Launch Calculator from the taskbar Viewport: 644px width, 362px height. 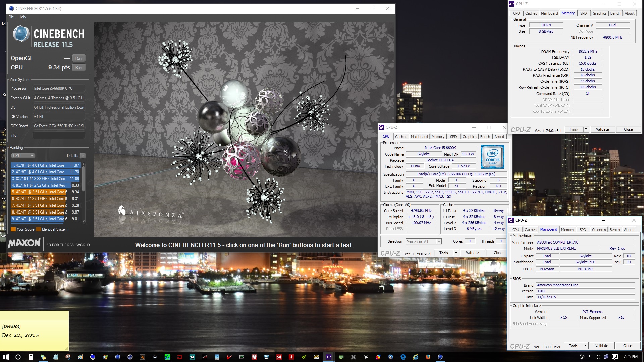click(x=31, y=357)
